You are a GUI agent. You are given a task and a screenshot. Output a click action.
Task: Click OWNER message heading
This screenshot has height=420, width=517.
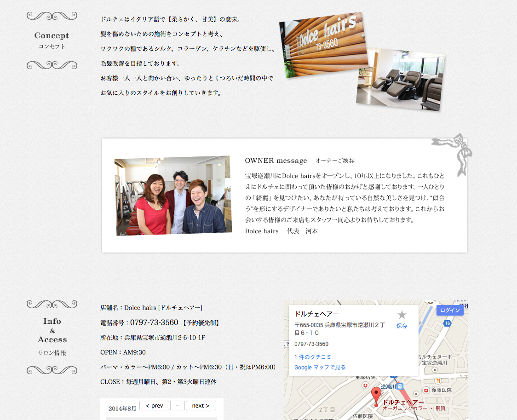pyautogui.click(x=276, y=161)
